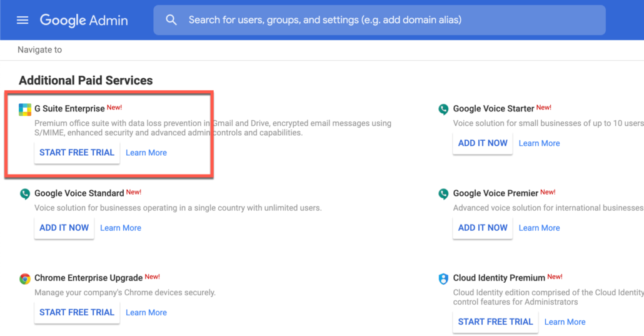The image size is (644, 336).
Task: Click the Chrome Enterprise Upgrade icon
Action: click(25, 278)
